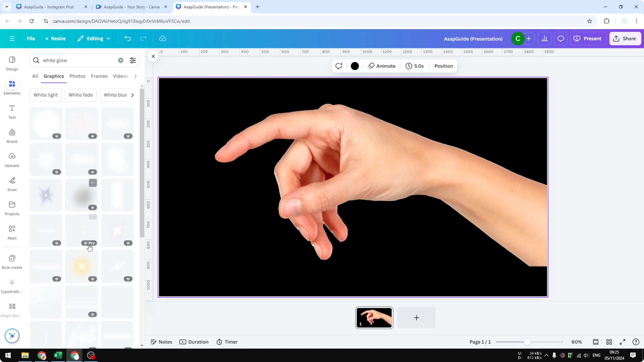Enable animation via the Animate control
This screenshot has height=362, width=644.
click(382, 66)
